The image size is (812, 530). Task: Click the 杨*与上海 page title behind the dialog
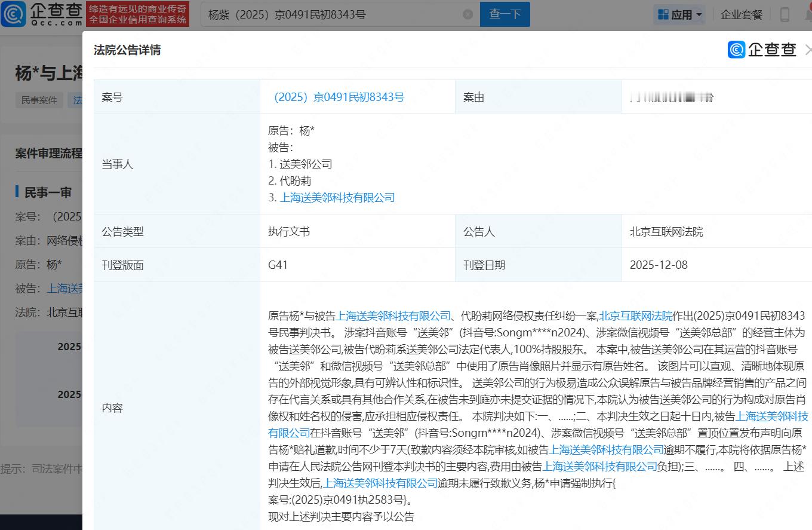click(49, 73)
